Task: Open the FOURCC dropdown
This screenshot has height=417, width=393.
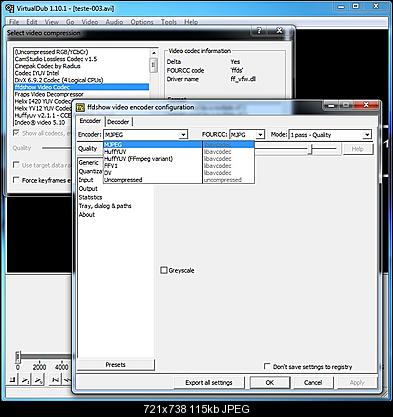Action: point(261,135)
